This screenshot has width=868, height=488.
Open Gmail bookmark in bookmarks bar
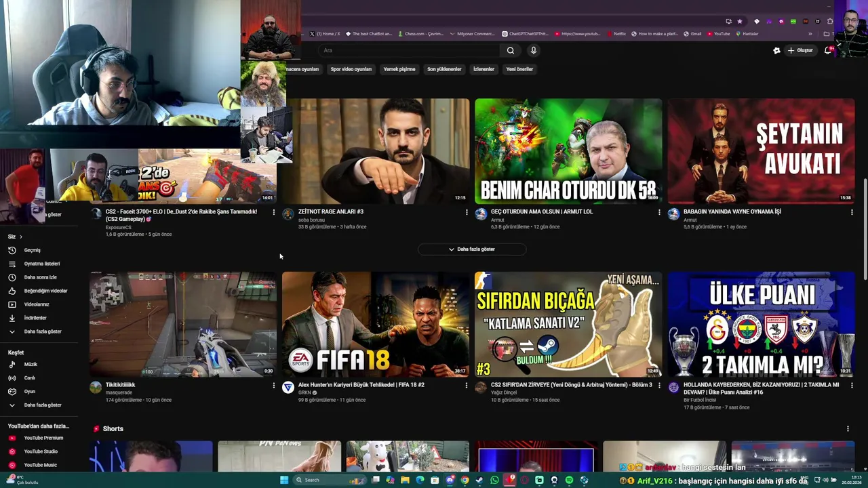[x=692, y=34]
